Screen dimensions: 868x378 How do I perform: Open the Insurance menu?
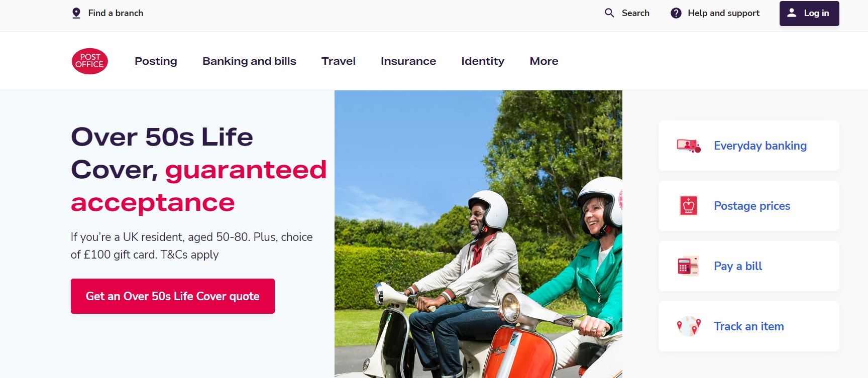pos(408,61)
